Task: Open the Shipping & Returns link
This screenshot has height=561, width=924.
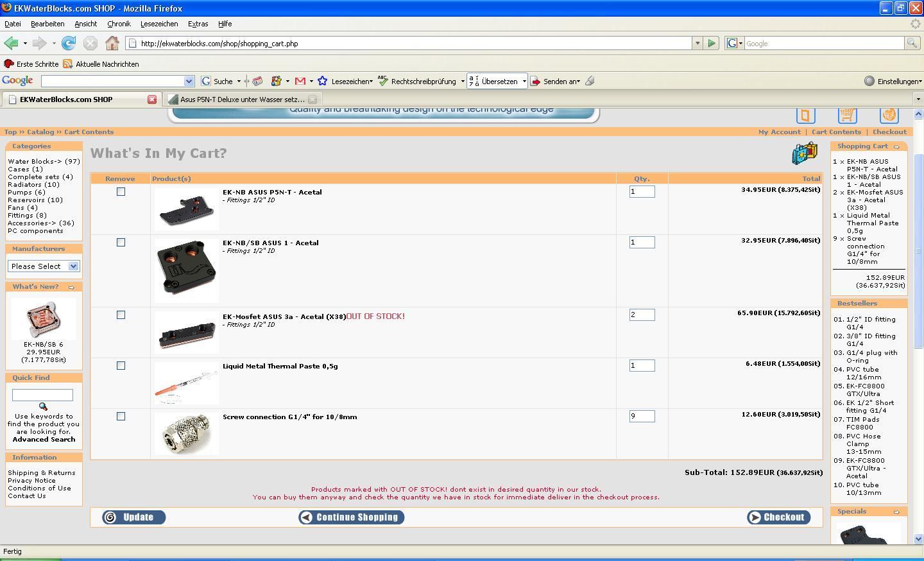Action: pyautogui.click(x=42, y=473)
